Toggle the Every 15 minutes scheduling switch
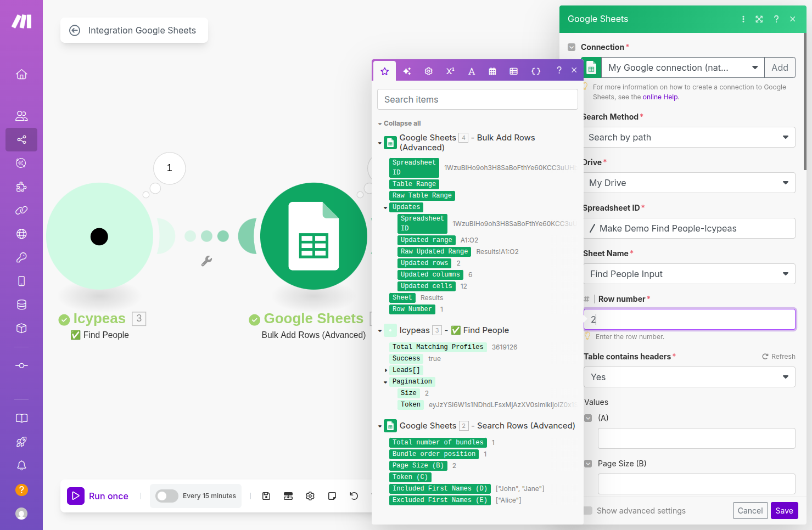 [x=167, y=496]
